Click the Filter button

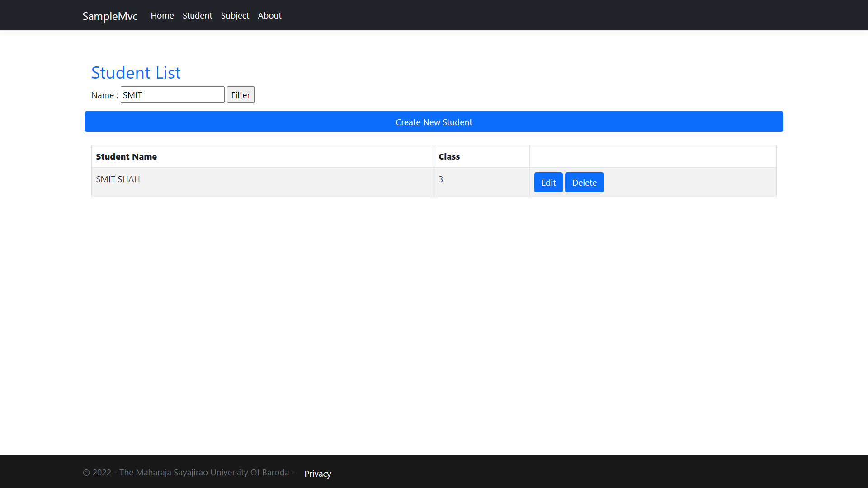click(x=241, y=94)
